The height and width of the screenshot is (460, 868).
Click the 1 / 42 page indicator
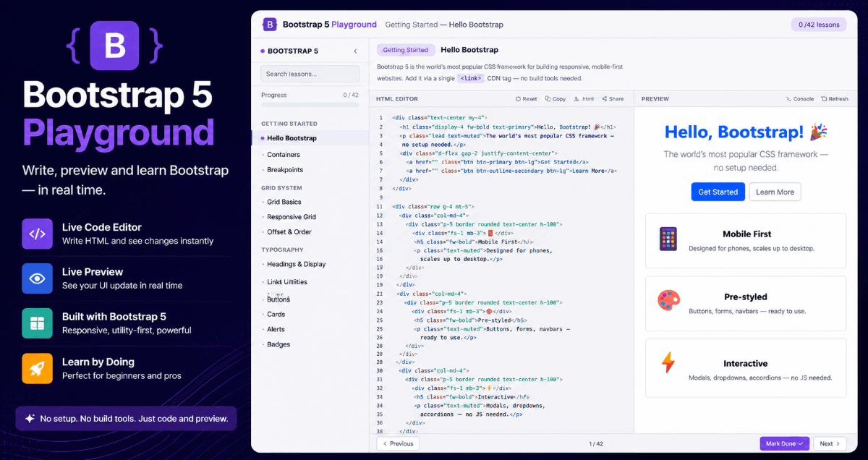pyautogui.click(x=596, y=443)
